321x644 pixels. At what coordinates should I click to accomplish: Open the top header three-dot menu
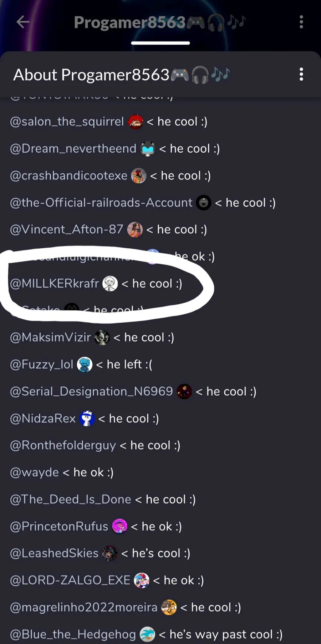(x=301, y=22)
